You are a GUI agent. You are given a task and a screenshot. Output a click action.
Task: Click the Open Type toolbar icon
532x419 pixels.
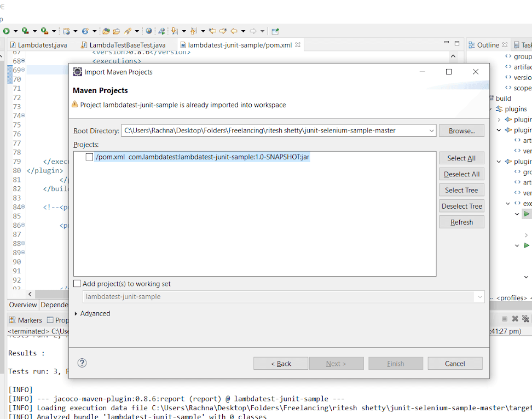click(107, 31)
